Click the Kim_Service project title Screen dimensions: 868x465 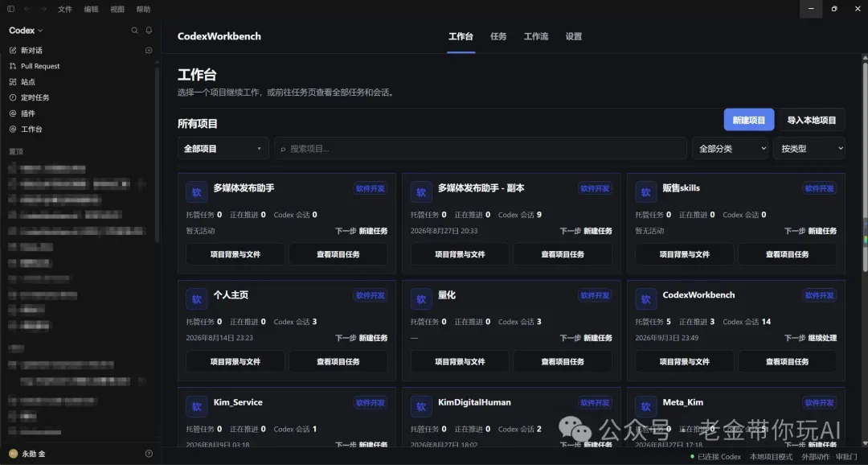click(x=238, y=402)
